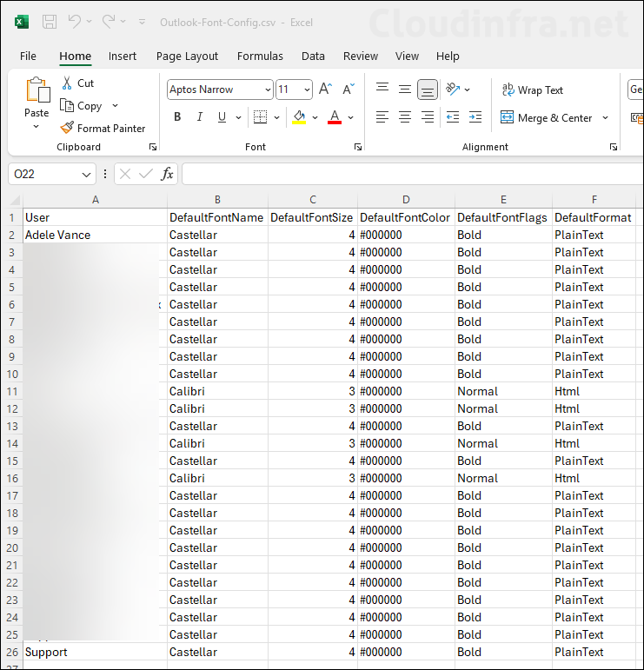This screenshot has width=644, height=670.
Task: Select Center alignment icon
Action: (405, 116)
